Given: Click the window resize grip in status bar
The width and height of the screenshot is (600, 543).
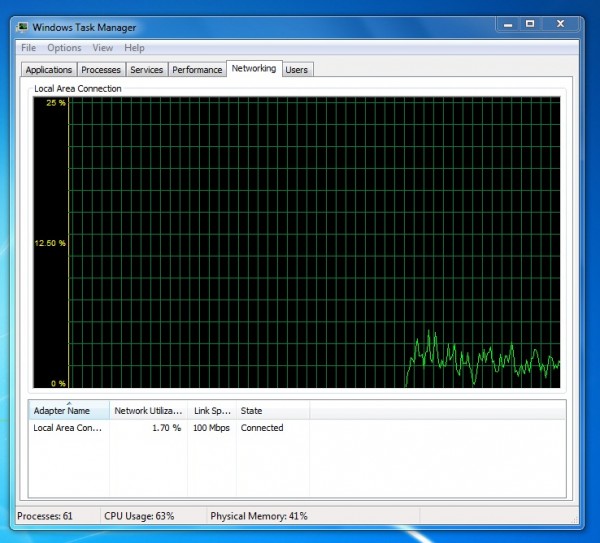Looking at the screenshot, I should point(574,519).
